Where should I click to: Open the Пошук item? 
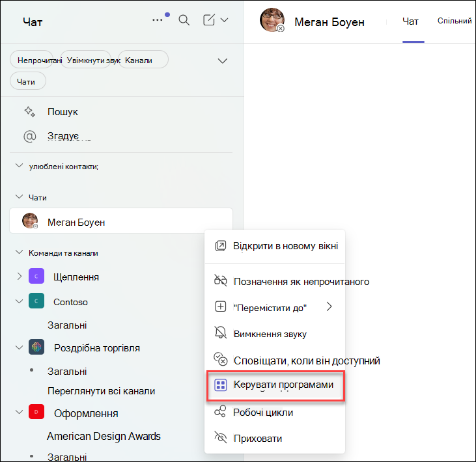click(x=63, y=112)
